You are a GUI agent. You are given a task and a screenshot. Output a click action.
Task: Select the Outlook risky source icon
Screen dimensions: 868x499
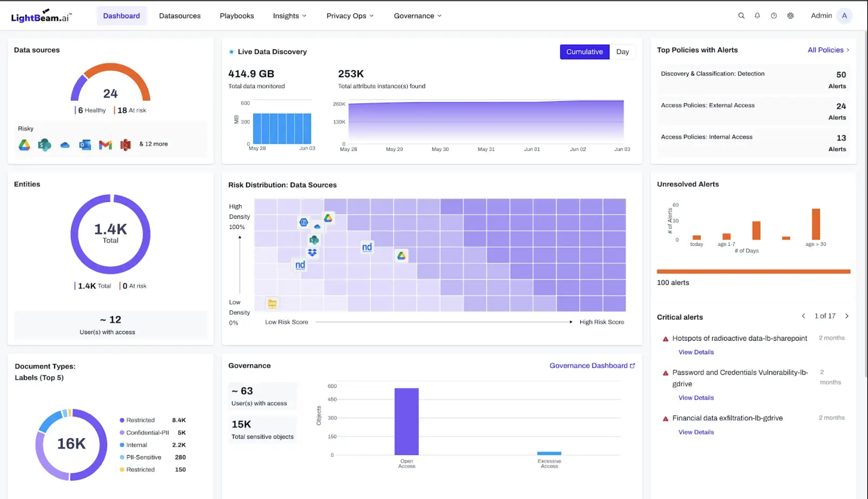pyautogui.click(x=85, y=145)
